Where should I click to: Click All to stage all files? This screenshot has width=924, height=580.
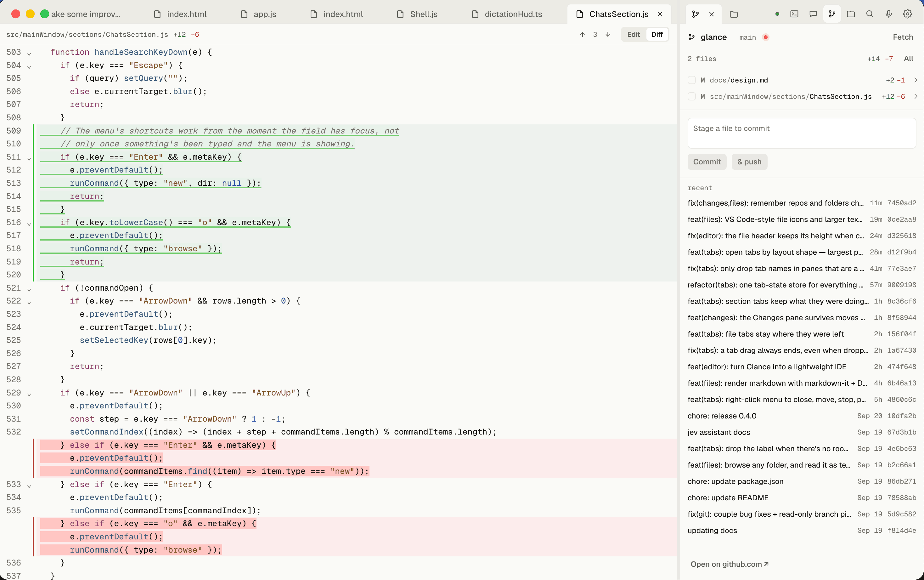908,59
